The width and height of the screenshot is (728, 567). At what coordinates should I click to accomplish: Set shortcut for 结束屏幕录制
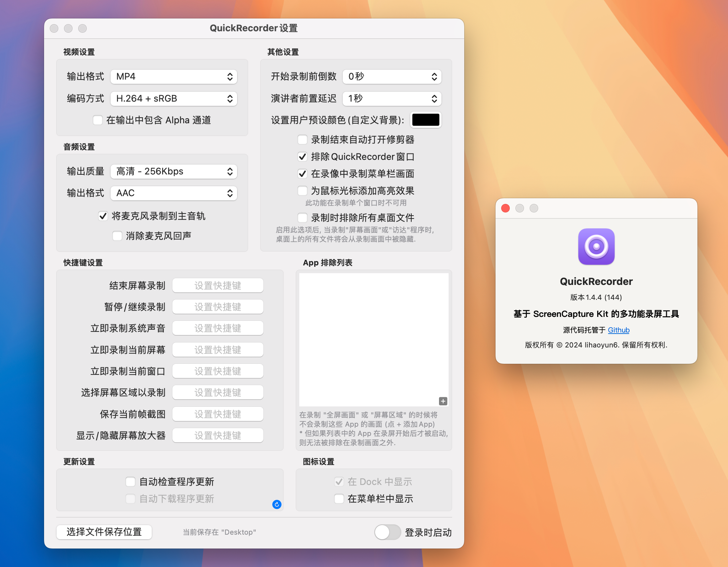(218, 286)
